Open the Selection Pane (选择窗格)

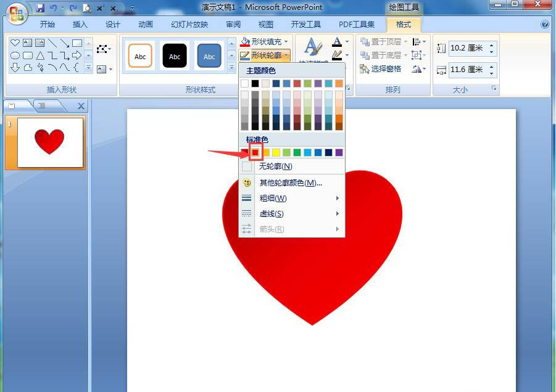click(381, 68)
